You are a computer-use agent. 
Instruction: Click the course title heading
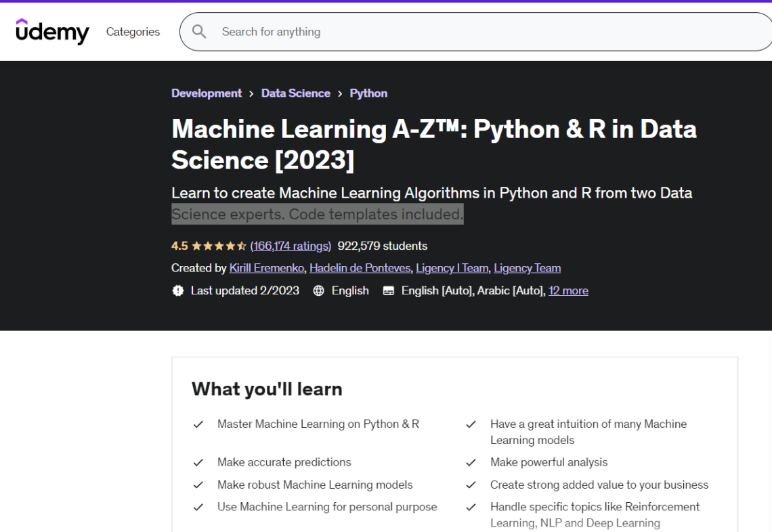434,144
